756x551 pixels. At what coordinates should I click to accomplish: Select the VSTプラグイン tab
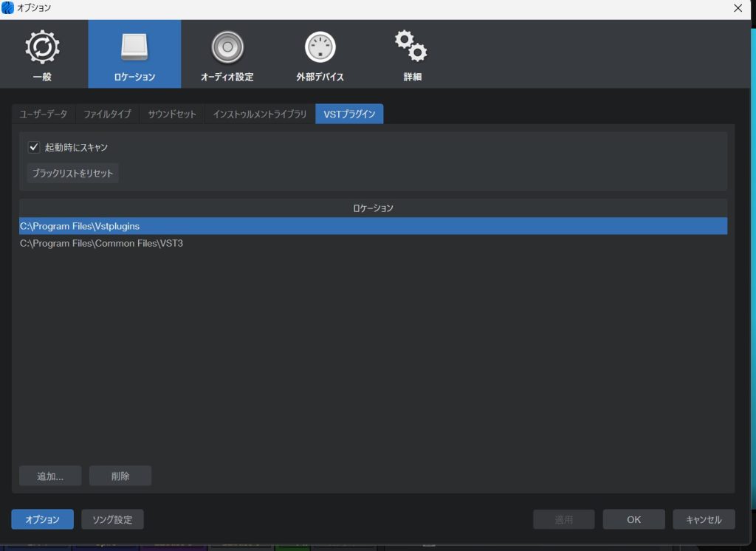tap(349, 114)
